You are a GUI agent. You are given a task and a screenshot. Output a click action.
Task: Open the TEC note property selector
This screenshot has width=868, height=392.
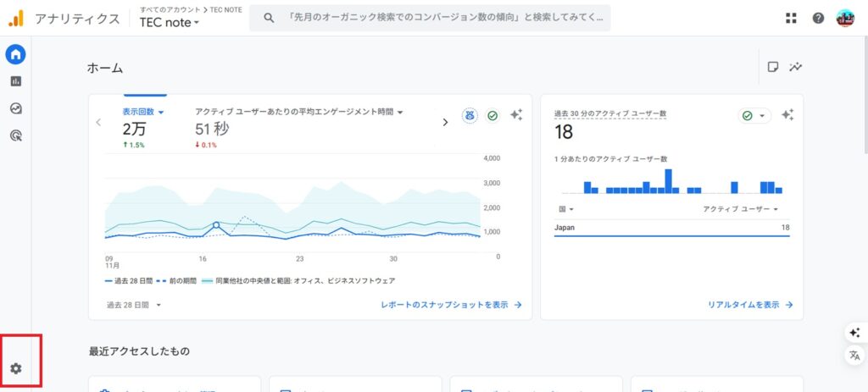(170, 23)
